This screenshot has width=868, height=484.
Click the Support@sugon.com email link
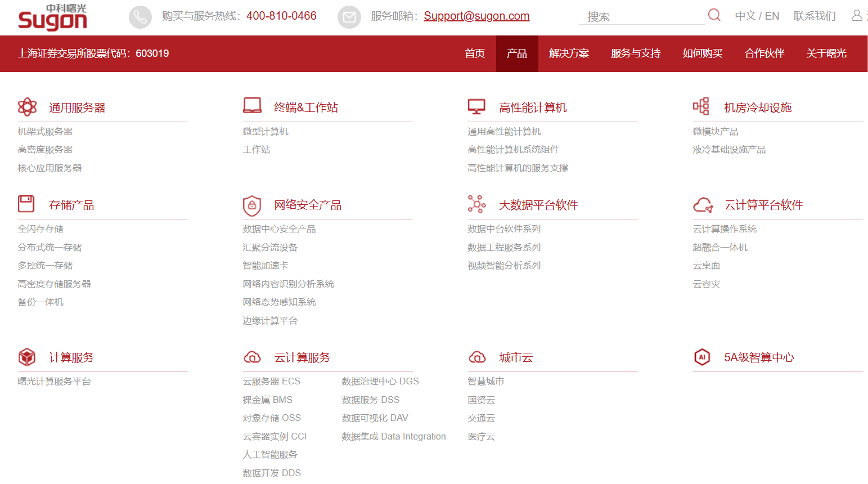click(x=476, y=16)
